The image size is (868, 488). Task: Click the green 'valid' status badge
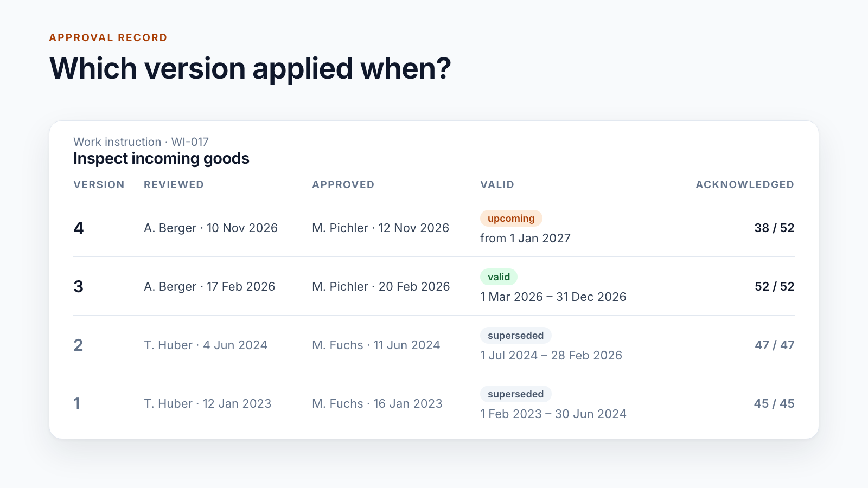pyautogui.click(x=499, y=277)
